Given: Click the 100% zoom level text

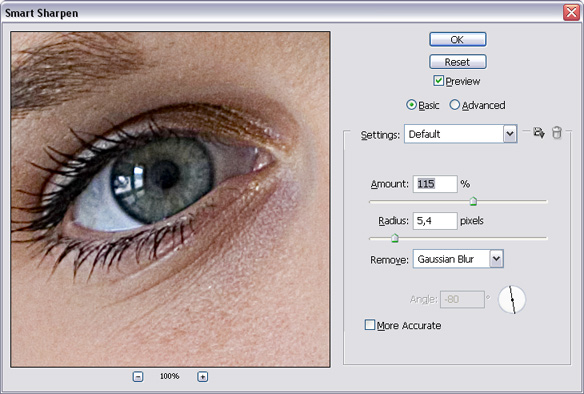Looking at the screenshot, I should [x=169, y=376].
